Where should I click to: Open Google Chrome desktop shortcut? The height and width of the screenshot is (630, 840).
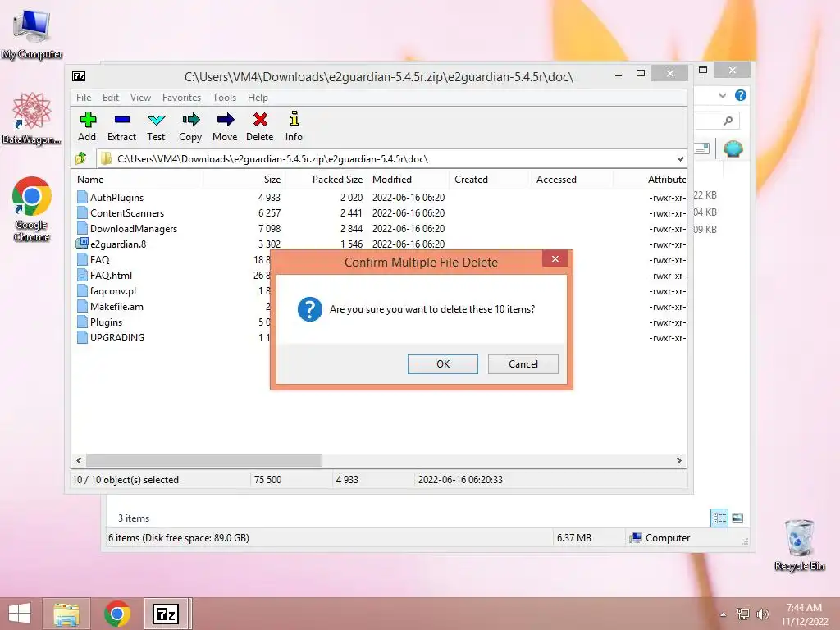[32, 209]
